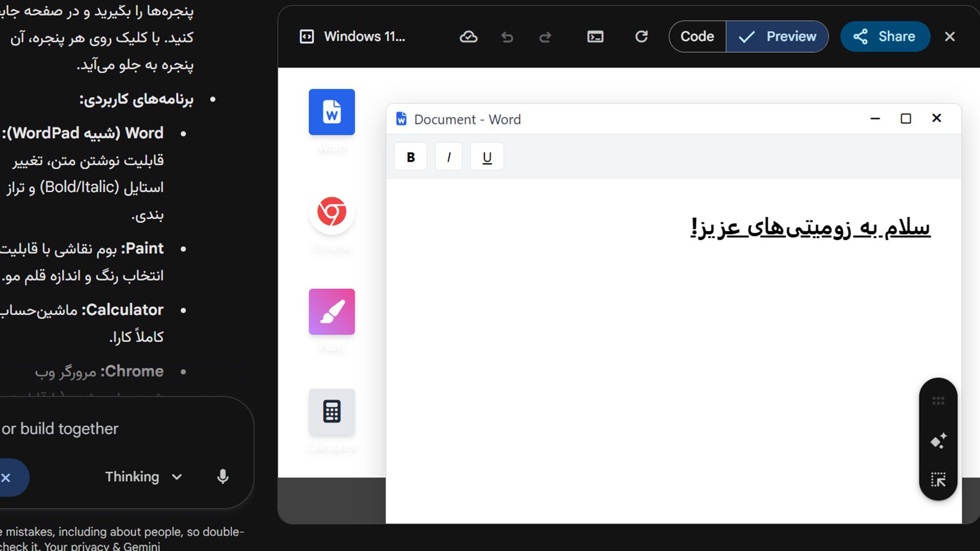Image resolution: width=980 pixels, height=551 pixels.
Task: Open the Word app from the simulated desktop
Action: pos(331,112)
